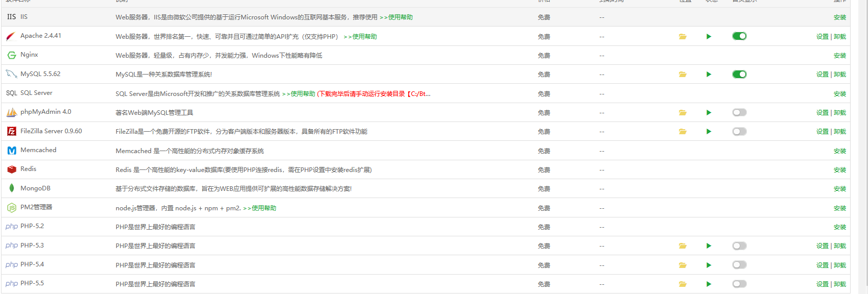The image size is (868, 294).
Task: Click the SQL Server row icon
Action: [x=11, y=93]
